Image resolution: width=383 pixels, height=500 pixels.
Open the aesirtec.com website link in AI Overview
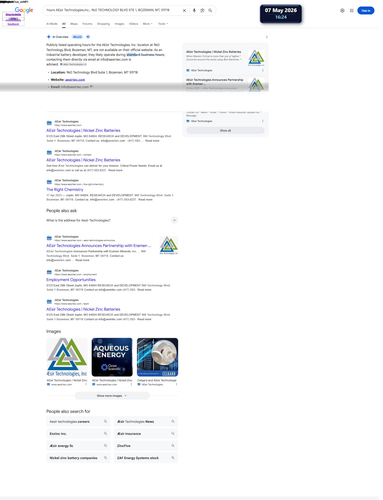point(75,80)
